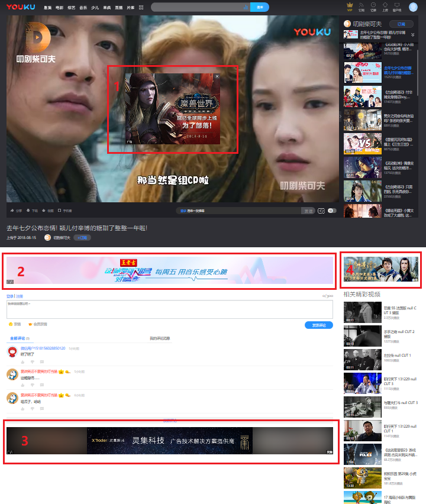The image size is (426, 504).
Task: Expand the playlist header chevron
Action: click(413, 35)
